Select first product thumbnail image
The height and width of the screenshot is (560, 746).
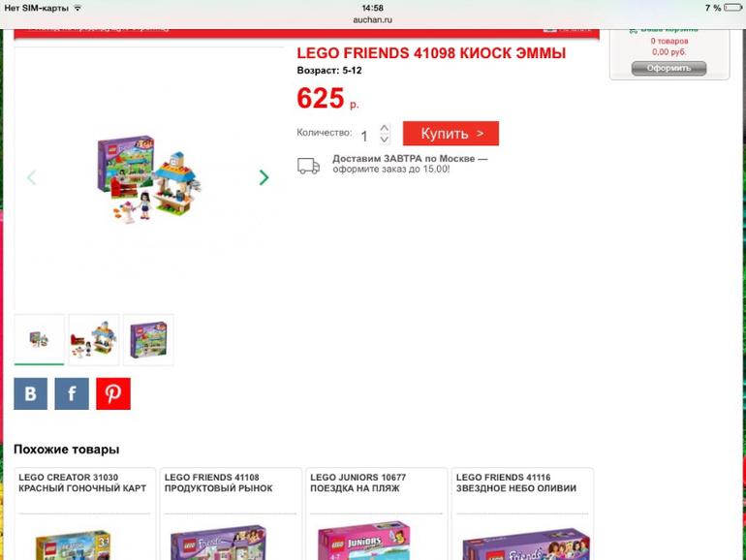39,340
